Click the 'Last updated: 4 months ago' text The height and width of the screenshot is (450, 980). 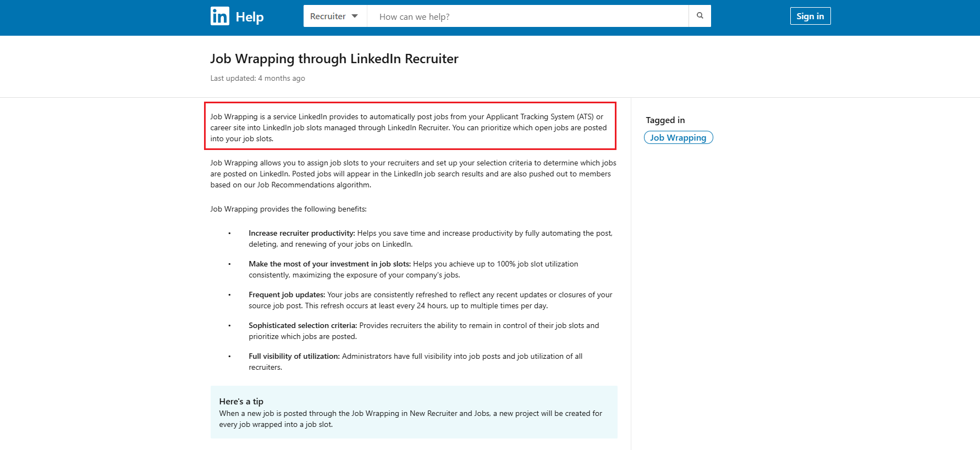click(x=257, y=78)
